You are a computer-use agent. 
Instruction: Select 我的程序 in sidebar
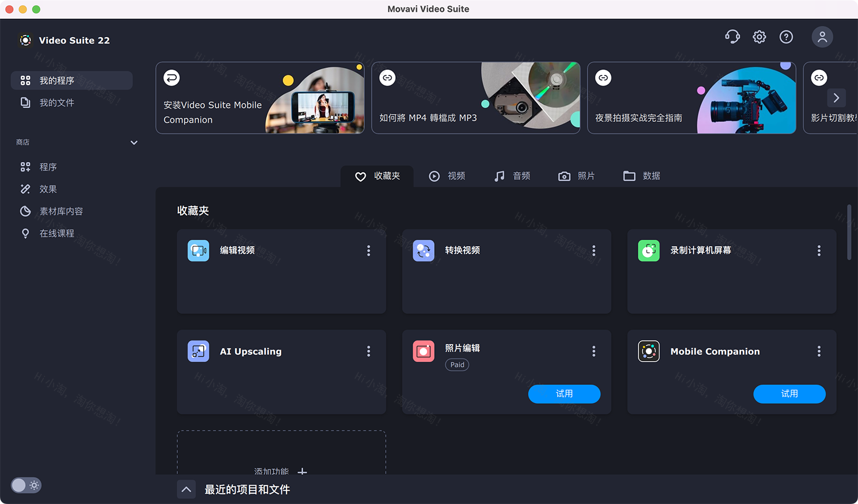pyautogui.click(x=71, y=81)
